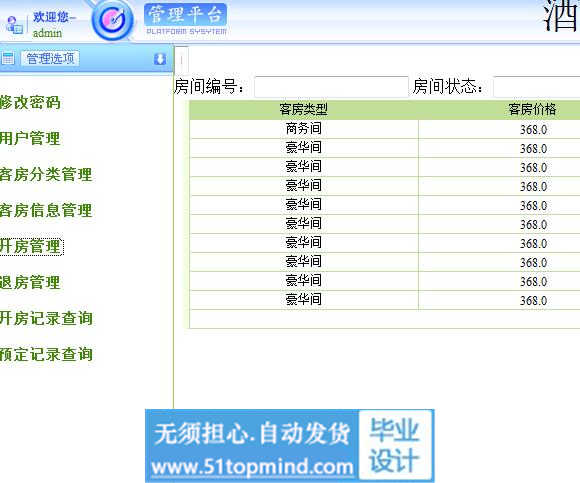Image resolution: width=580 pixels, height=483 pixels.
Task: Go to 客房信息管理
Action: pyautogui.click(x=46, y=210)
